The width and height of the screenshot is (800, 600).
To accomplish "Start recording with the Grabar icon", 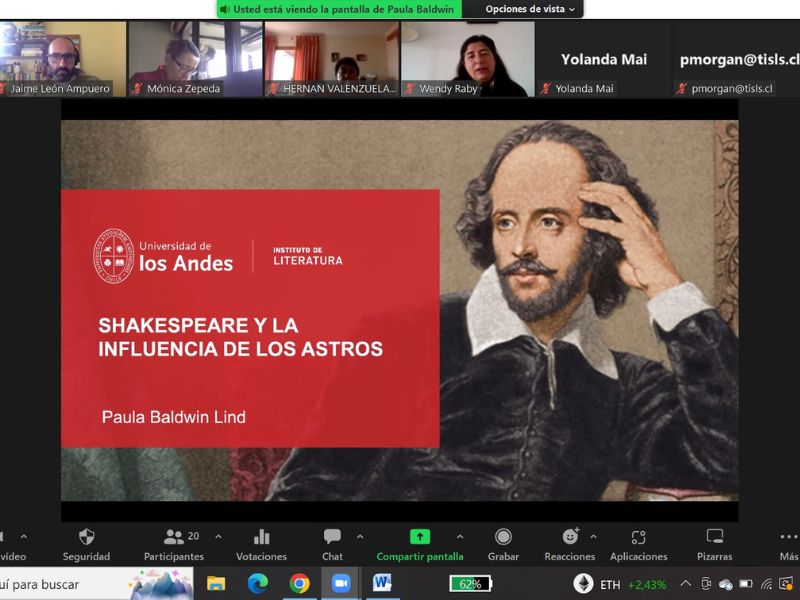I will 503,537.
